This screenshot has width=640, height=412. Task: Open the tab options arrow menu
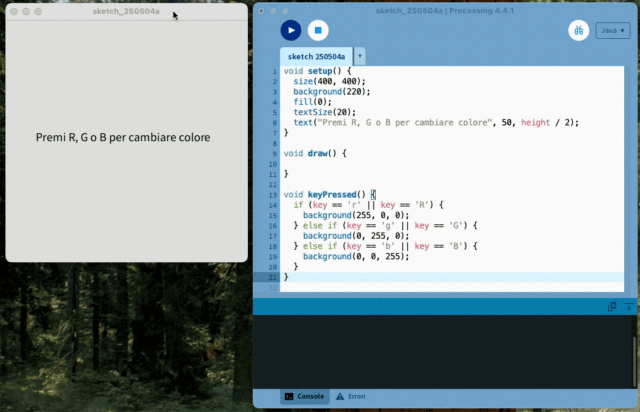click(x=360, y=57)
